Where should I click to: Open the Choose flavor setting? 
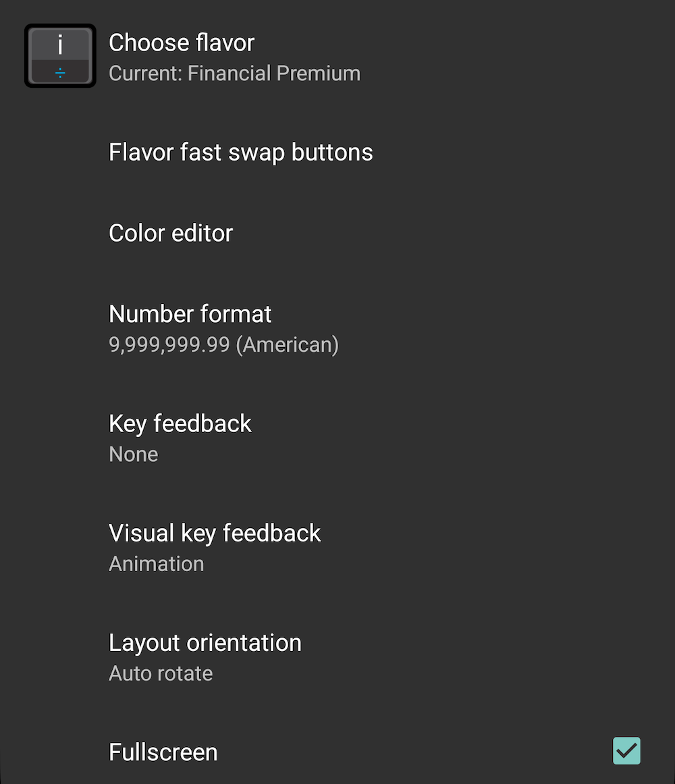[x=337, y=56]
